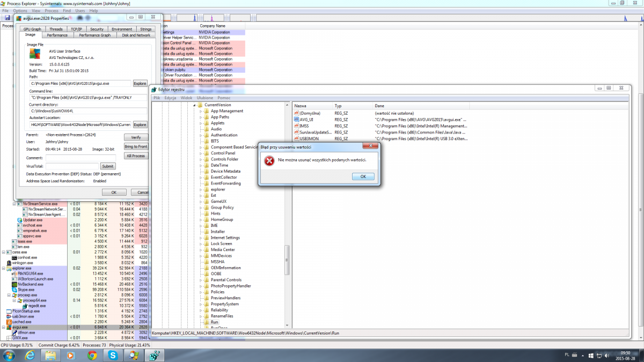Click the avgui.exe AVG icon in process list

(9, 327)
